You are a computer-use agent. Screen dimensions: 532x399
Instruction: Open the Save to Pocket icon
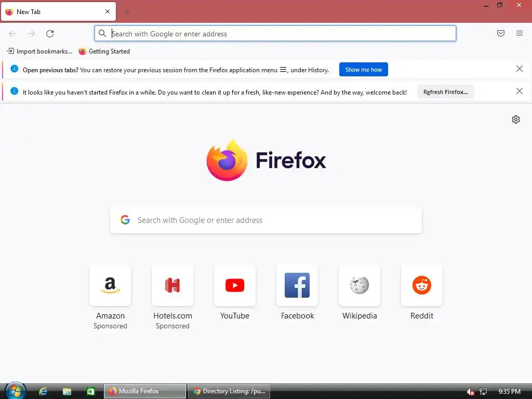point(501,33)
